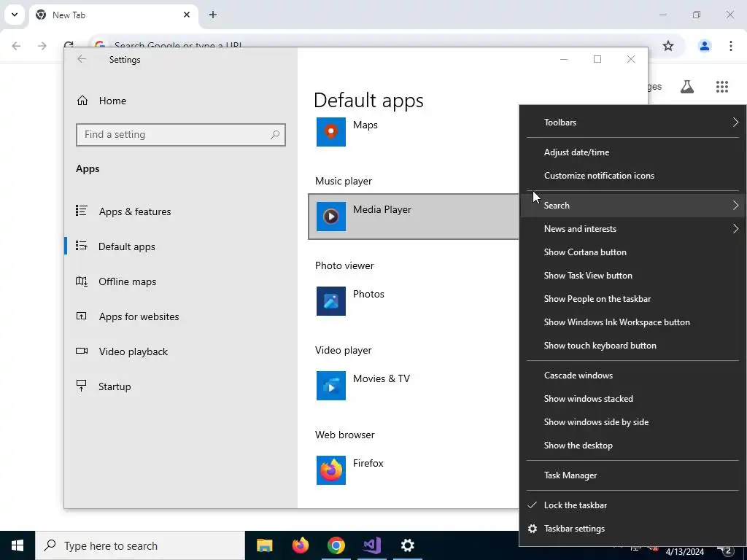
Task: Click the Chrome bookmark star icon
Action: 668,46
